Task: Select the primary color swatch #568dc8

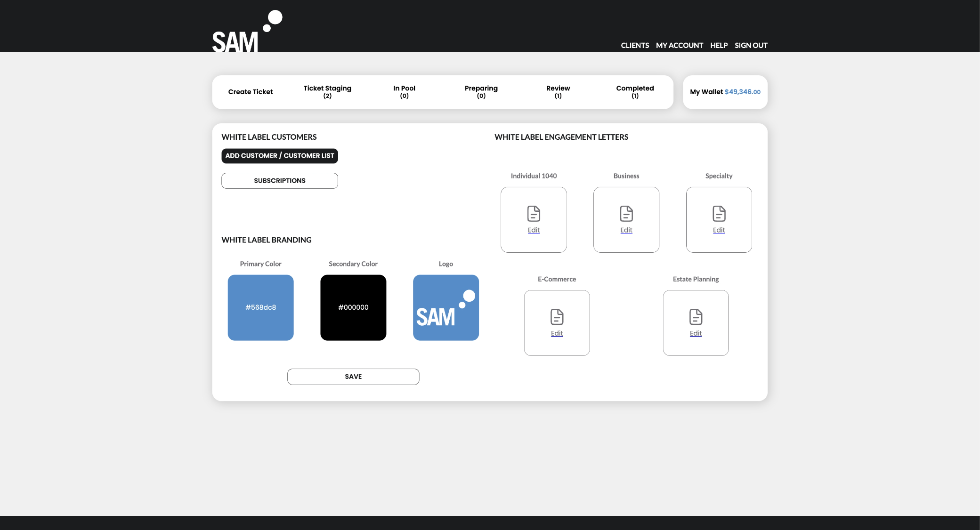Action: pyautogui.click(x=260, y=307)
